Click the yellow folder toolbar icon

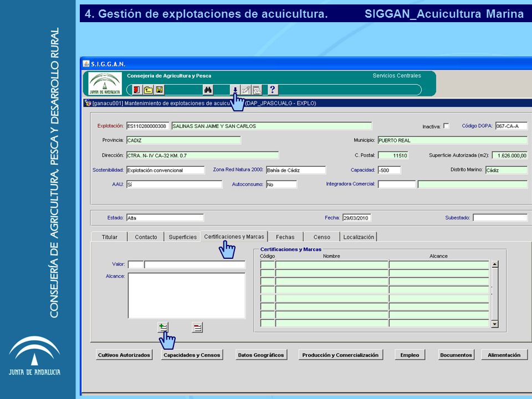coord(148,90)
